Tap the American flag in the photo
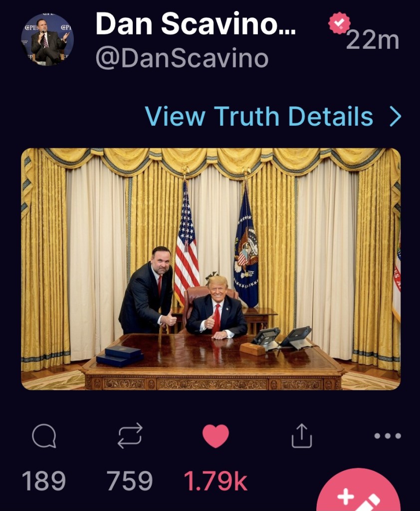 pos(186,244)
